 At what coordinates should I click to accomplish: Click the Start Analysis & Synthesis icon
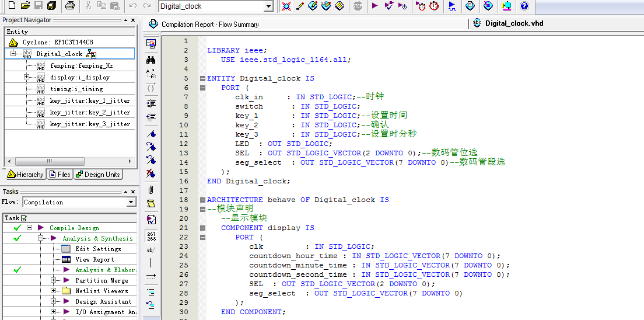pyautogui.click(x=388, y=6)
